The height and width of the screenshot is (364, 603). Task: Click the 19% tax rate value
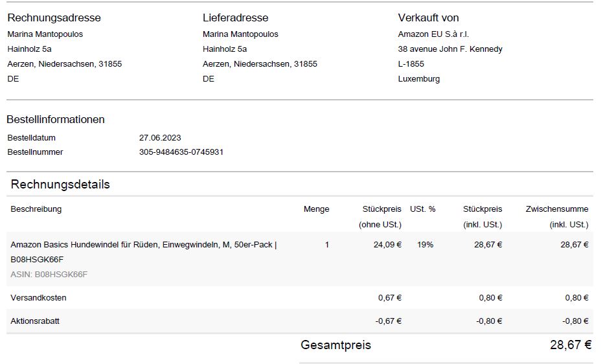(x=425, y=244)
